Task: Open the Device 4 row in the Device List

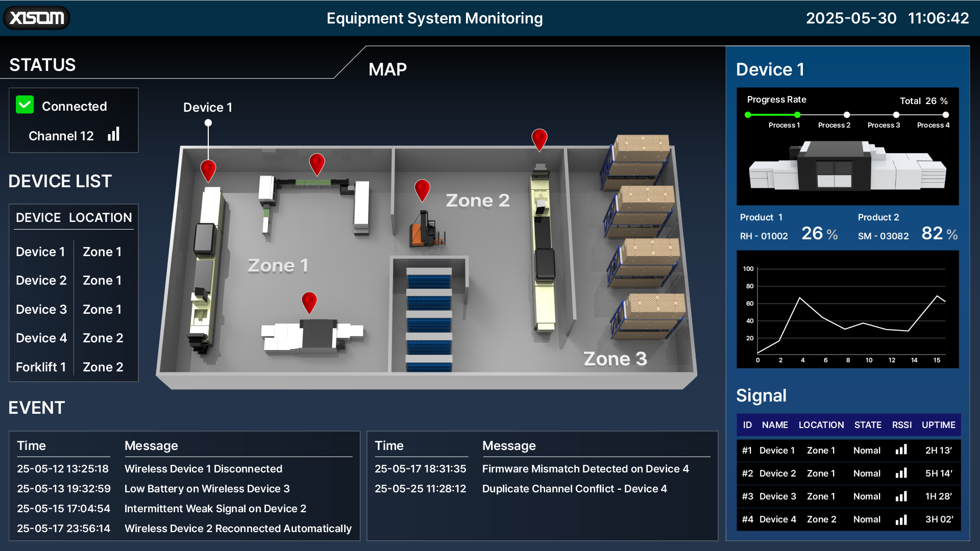Action: [x=41, y=338]
